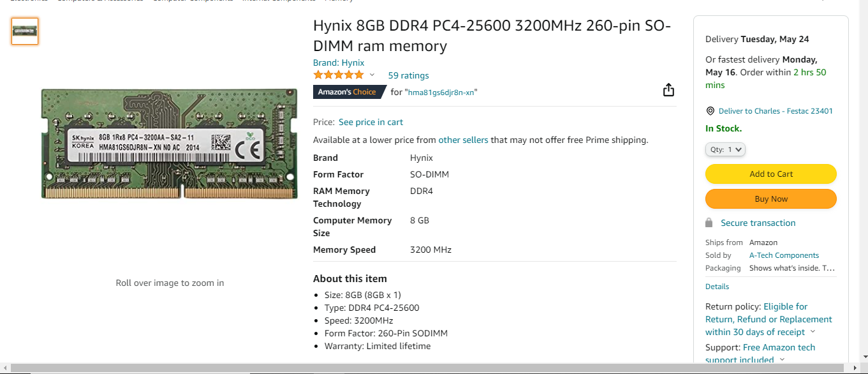Image resolution: width=868 pixels, height=374 pixels.
Task: Click the location pin near Deliver to Charles
Action: tap(710, 110)
